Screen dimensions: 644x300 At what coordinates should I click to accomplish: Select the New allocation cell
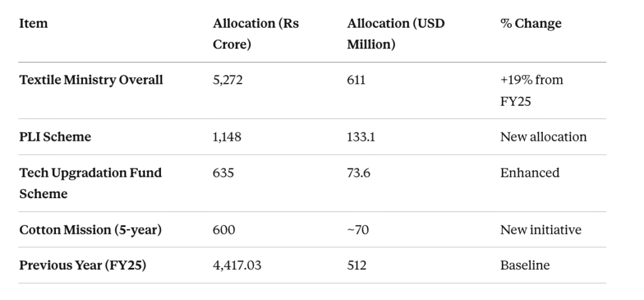(x=543, y=136)
